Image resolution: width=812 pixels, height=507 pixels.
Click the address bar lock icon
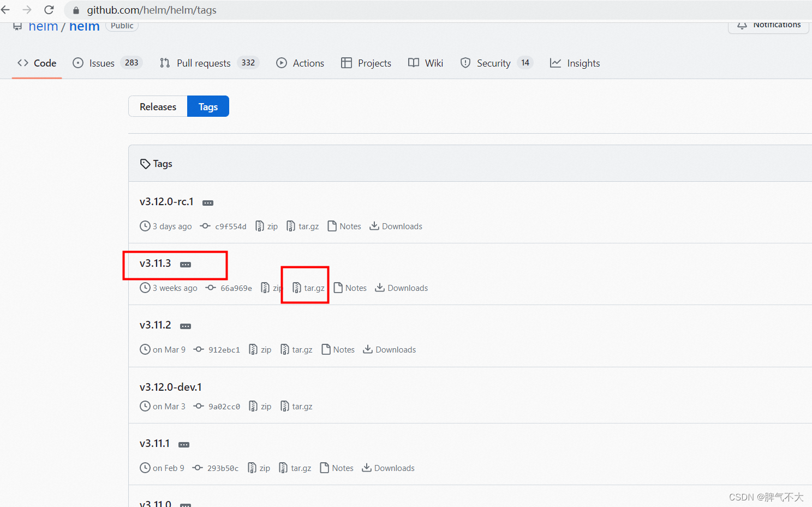point(76,10)
